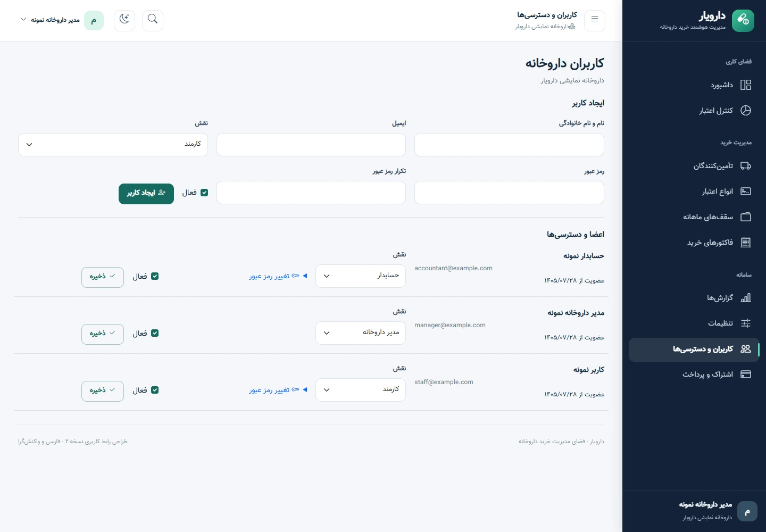Viewport: 766px width, 532px height.
Task: Expand تغییر رمز عبور for staff@example.com
Action: point(278,390)
